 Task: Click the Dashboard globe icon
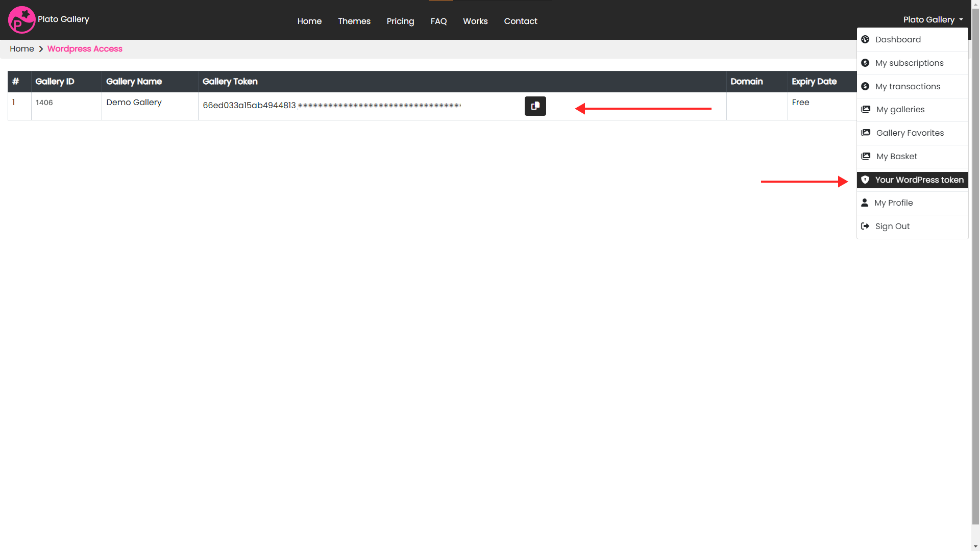[865, 39]
